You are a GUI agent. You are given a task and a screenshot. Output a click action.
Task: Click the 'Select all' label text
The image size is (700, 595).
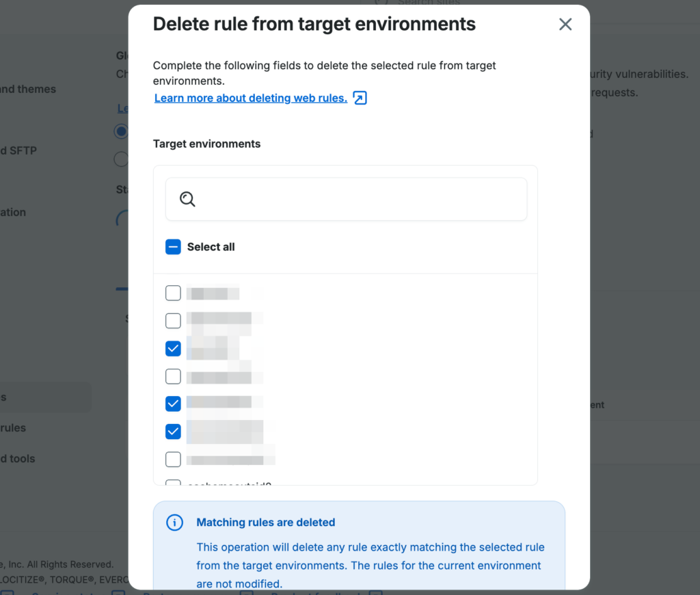[211, 247]
